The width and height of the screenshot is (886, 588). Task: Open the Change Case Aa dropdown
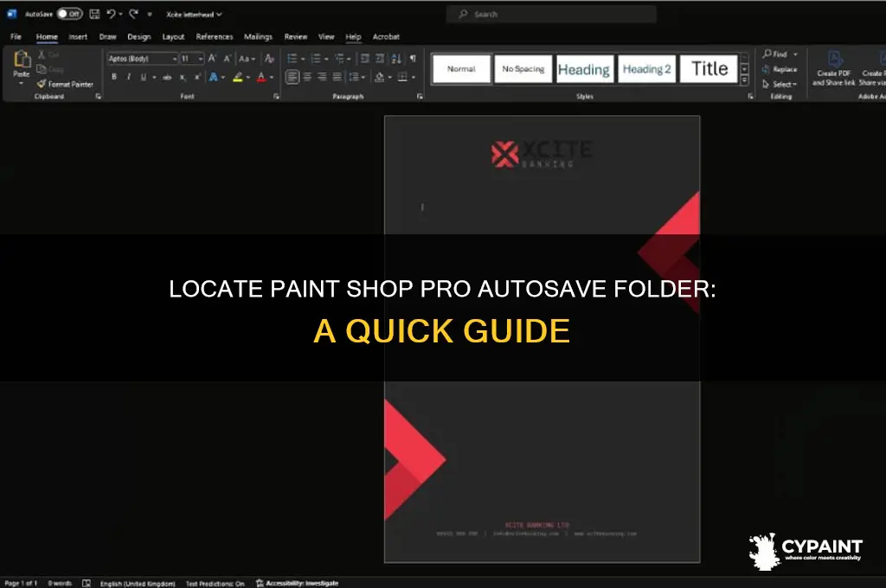[247, 58]
